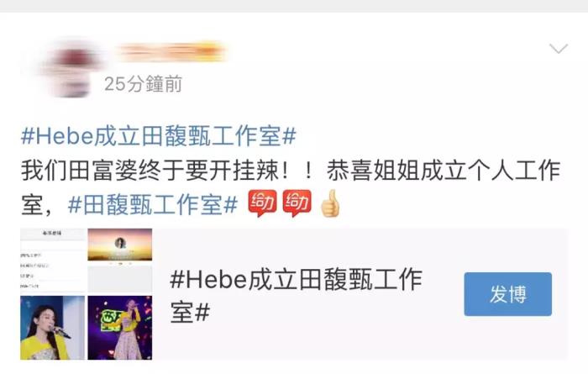The width and height of the screenshot is (588, 374).
Task: View the singer in yellow thumbnail
Action: [x=52, y=328]
